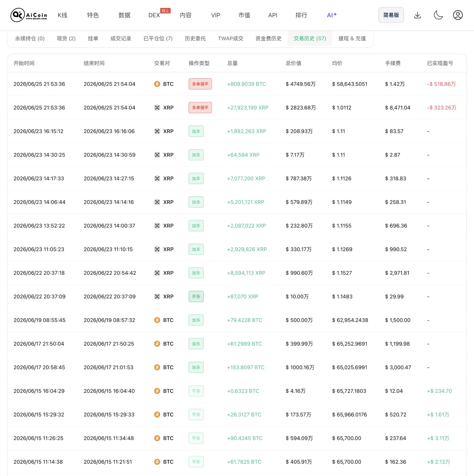This screenshot has height=476, width=474.
Task: Click BTC icon in 90.4245 BTC row
Action: tap(157, 438)
